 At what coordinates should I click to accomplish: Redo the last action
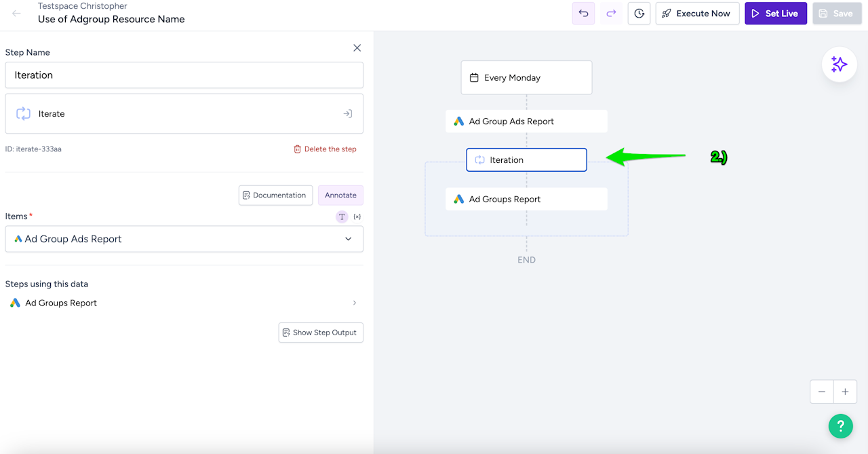[x=611, y=14]
